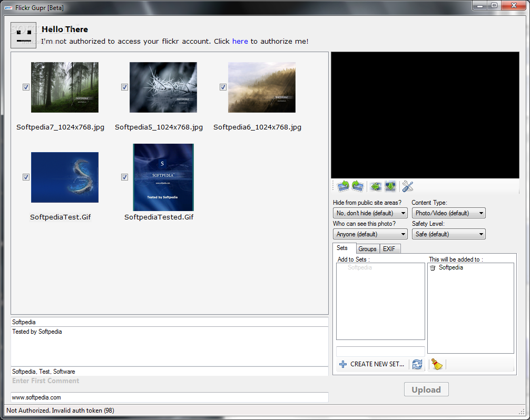Click CREATE NEW SET... button
This screenshot has height=420, width=530.
[372, 364]
